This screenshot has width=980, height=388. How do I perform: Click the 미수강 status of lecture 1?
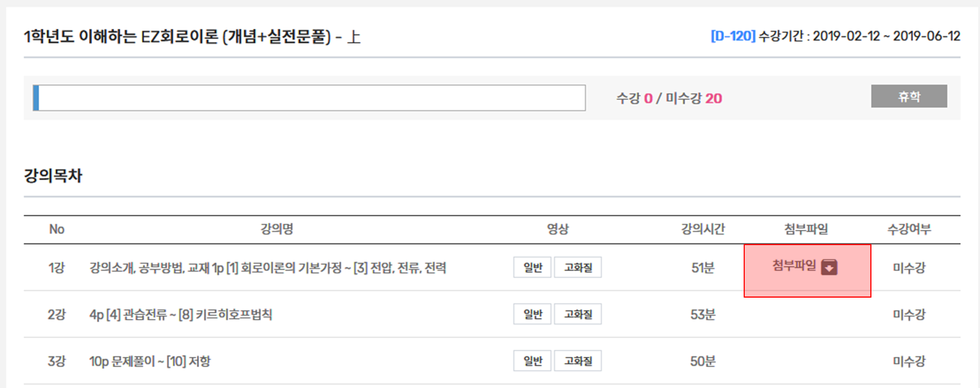(x=909, y=268)
